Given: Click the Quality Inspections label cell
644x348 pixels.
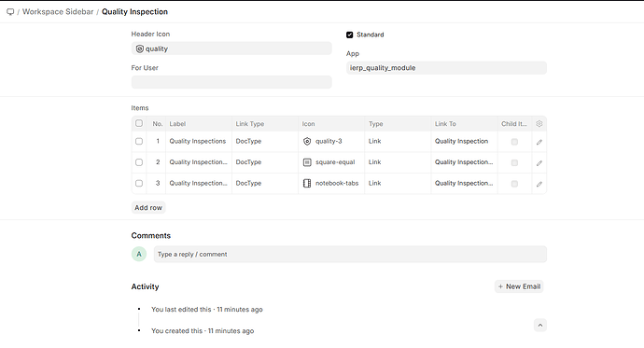Looking at the screenshot, I should [x=199, y=141].
